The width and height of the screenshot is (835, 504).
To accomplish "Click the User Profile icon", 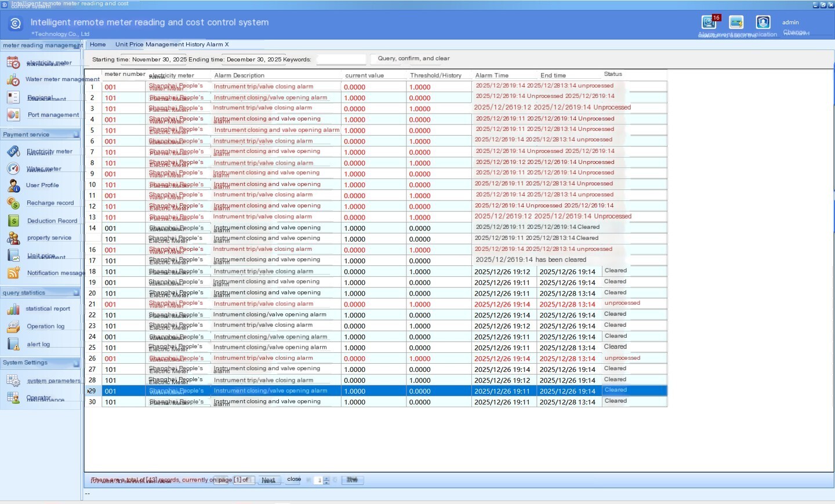I will tap(13, 185).
